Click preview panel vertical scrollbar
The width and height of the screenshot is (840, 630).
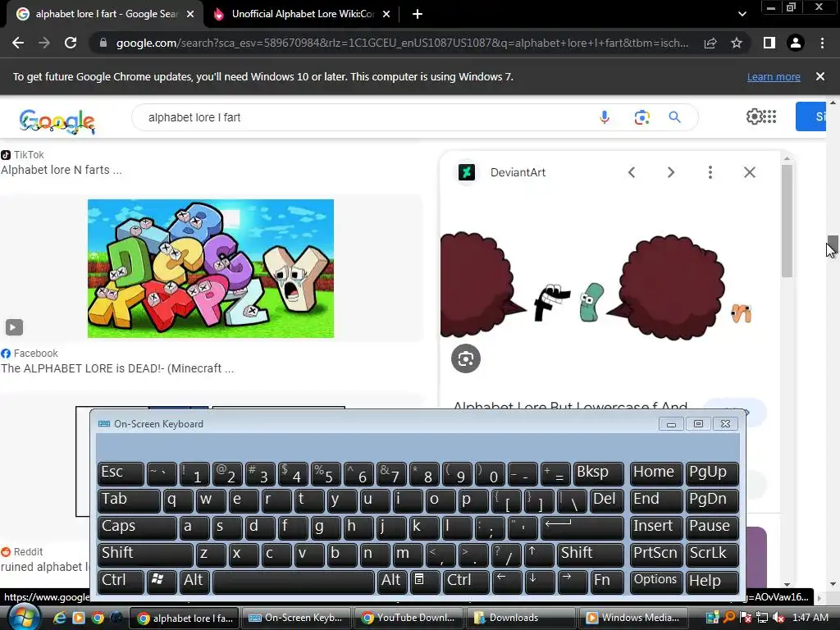787,221
